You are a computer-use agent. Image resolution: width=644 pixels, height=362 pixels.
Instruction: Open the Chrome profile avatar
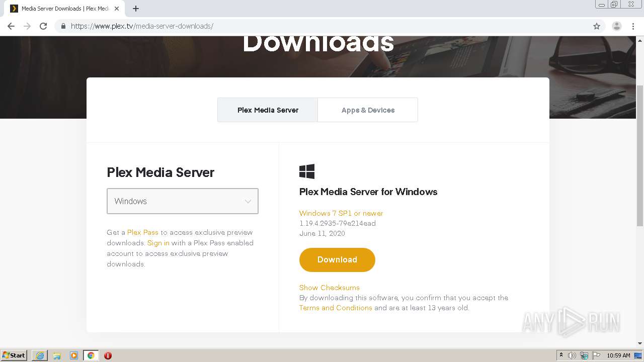tap(616, 26)
